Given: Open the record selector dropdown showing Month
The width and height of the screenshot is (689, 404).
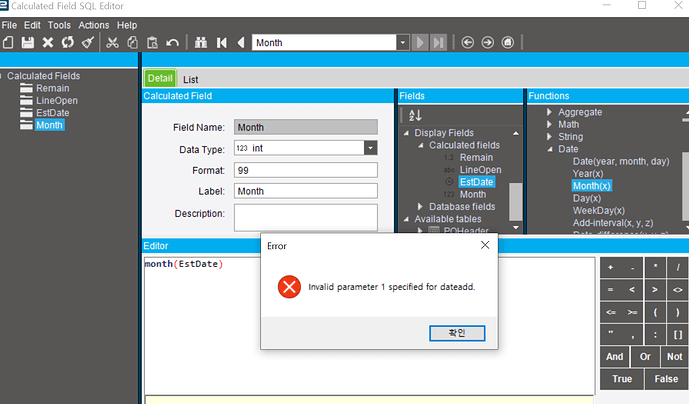Looking at the screenshot, I should [403, 43].
